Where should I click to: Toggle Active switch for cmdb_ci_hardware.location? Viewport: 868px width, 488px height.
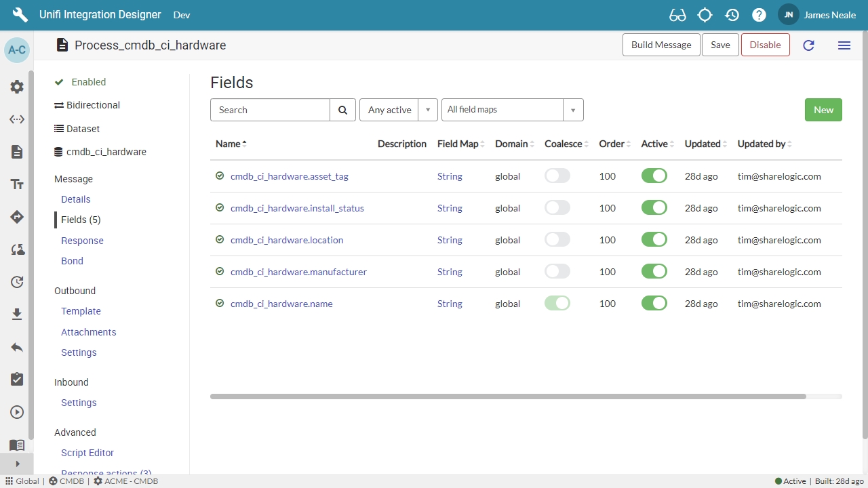[x=654, y=240]
